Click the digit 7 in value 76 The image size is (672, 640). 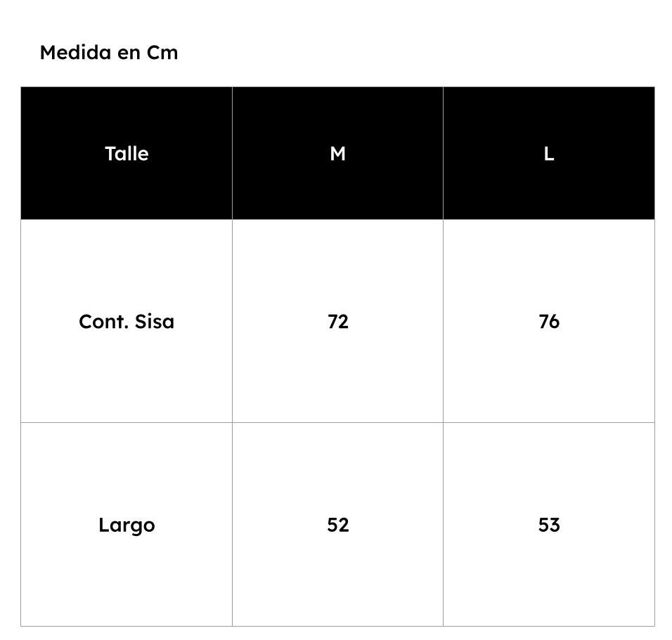click(543, 322)
